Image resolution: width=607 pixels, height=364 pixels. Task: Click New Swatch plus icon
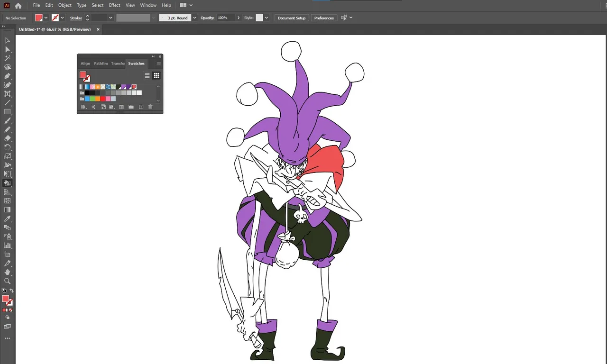pyautogui.click(x=141, y=107)
